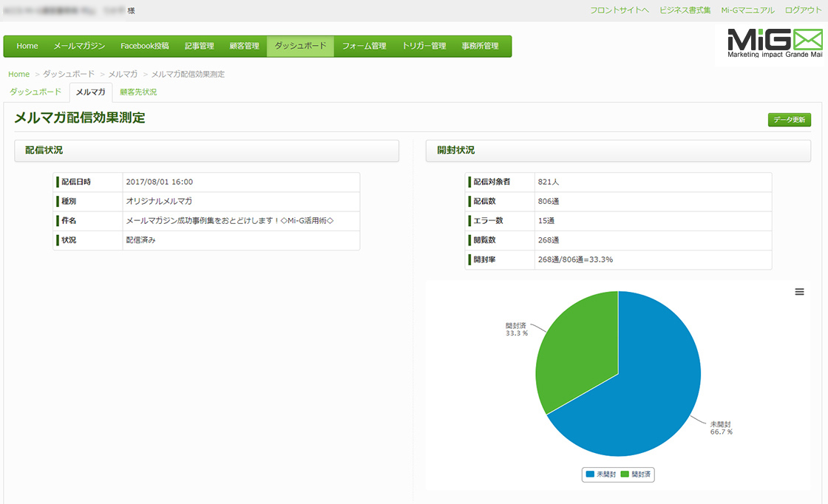
Task: Click the 配信状況 panel header
Action: pyautogui.click(x=206, y=151)
